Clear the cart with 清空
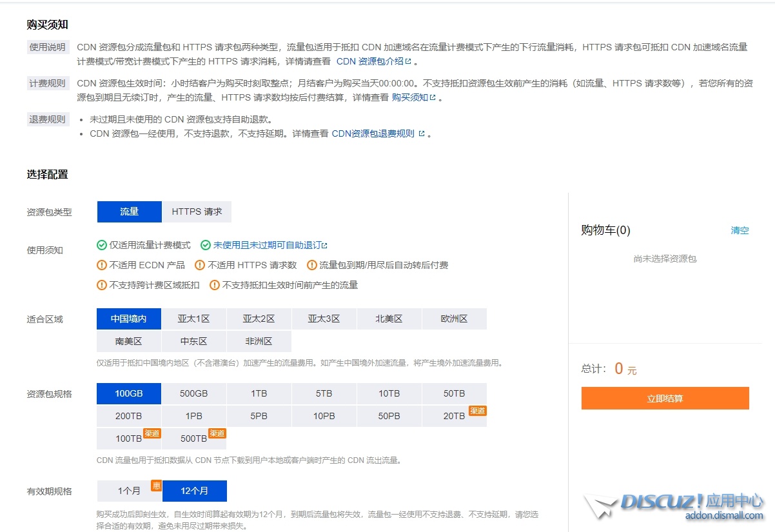Screen dimensions: 775x532 point(740,230)
